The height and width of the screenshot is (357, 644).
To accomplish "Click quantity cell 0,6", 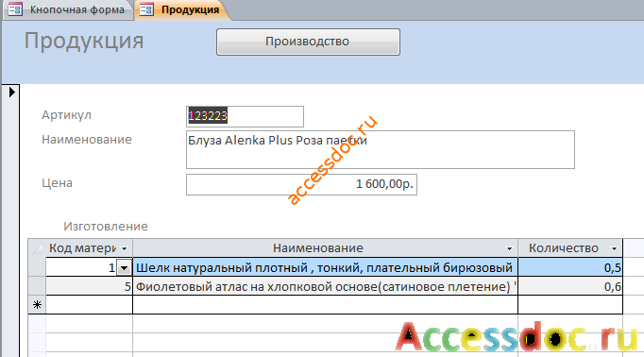I will tap(570, 286).
